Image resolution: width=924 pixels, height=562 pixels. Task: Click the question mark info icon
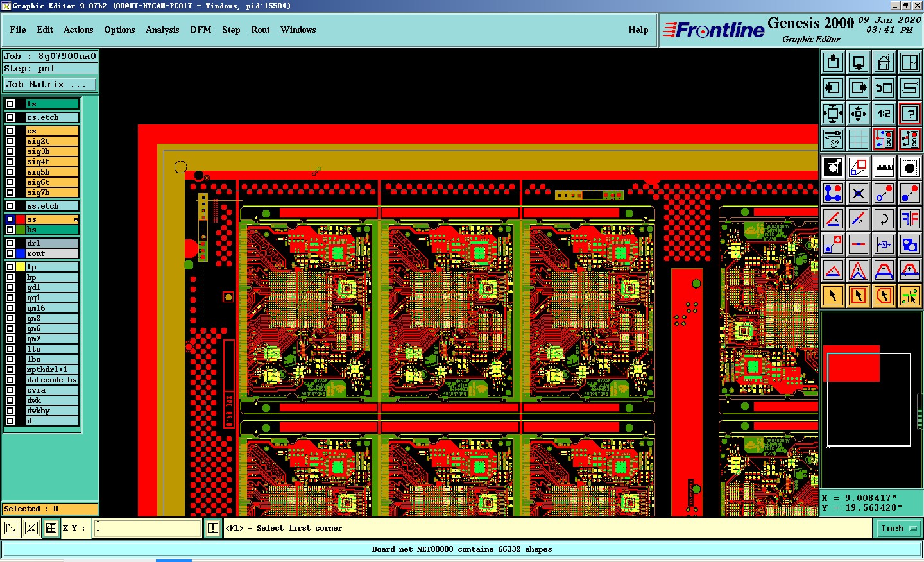pos(910,114)
